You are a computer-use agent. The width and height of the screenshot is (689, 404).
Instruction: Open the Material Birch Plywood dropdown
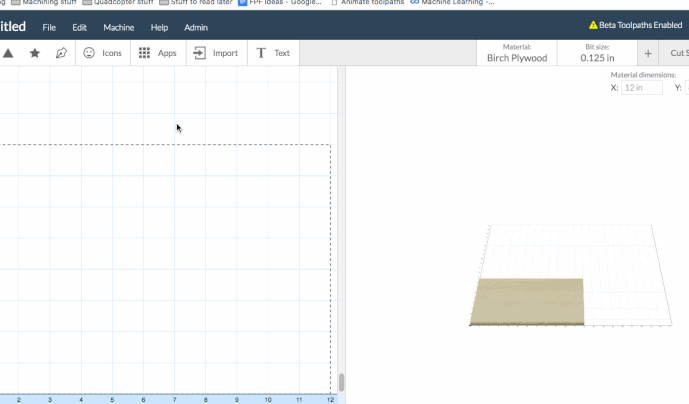pyautogui.click(x=517, y=53)
